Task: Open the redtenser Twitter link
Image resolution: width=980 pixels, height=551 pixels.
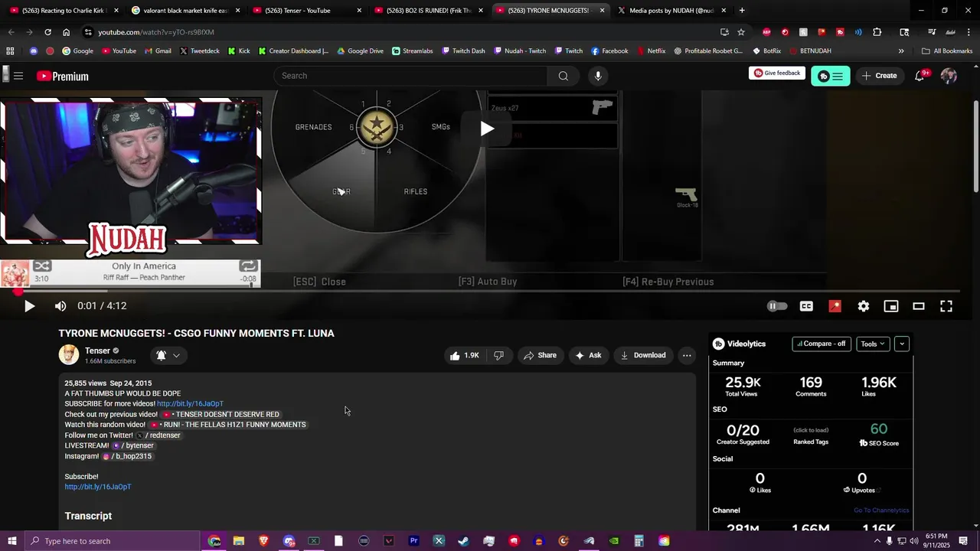Action: pyautogui.click(x=158, y=435)
